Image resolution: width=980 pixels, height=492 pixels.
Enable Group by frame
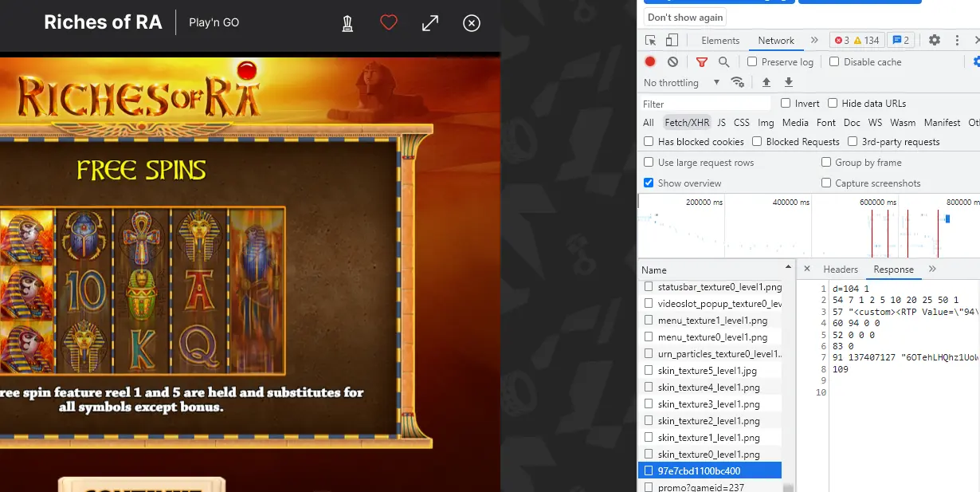(x=826, y=162)
